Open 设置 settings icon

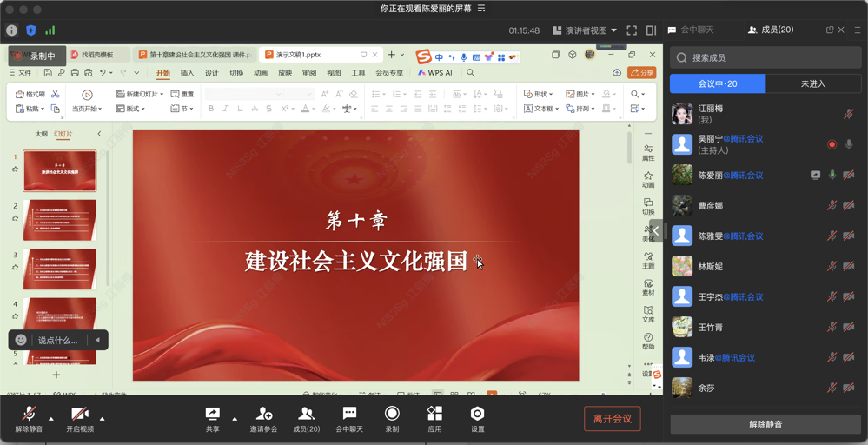coord(477,418)
